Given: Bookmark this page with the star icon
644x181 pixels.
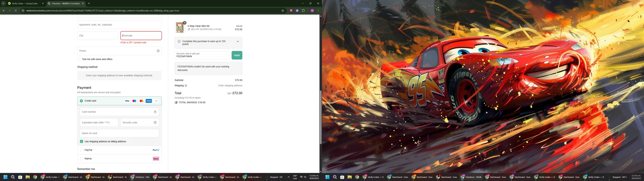Looking at the screenshot, I should 283,10.
